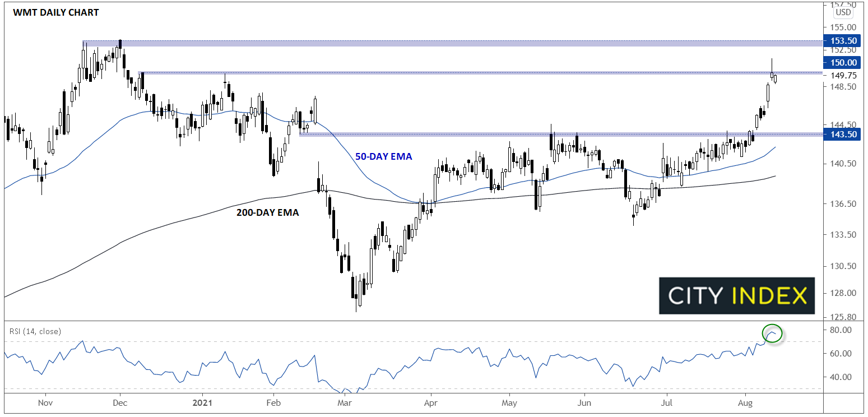Select the 143.50 price level tag
The image size is (868, 417).
click(x=844, y=135)
